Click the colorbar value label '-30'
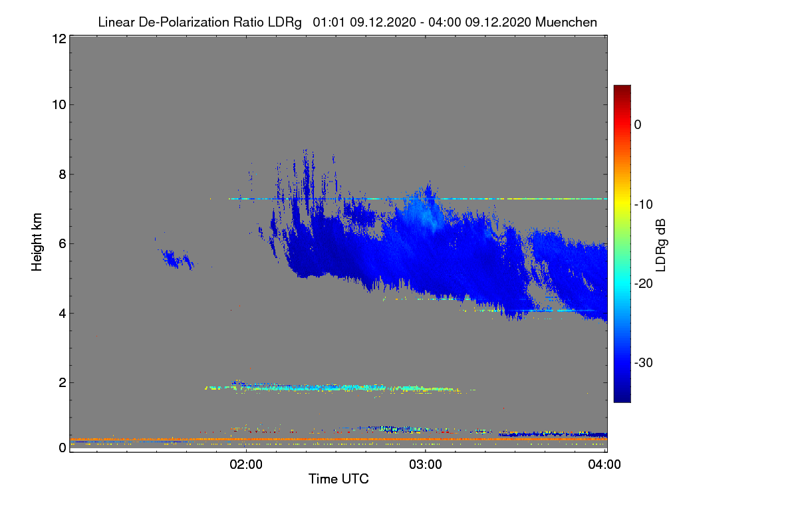This screenshot has height=532, width=798. point(644,363)
